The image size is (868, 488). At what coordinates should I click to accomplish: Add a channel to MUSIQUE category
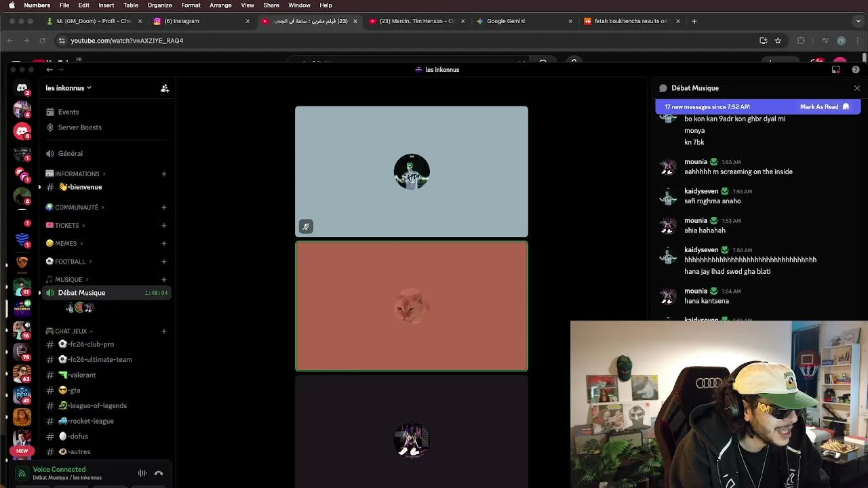coord(163,279)
